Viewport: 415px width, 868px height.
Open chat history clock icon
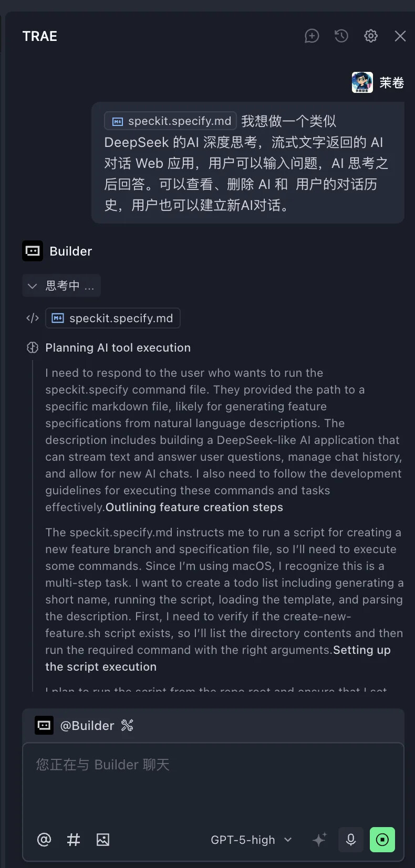(x=341, y=36)
